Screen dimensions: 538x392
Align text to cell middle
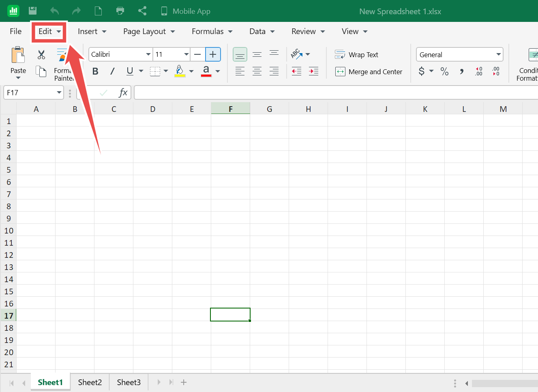[x=257, y=54]
